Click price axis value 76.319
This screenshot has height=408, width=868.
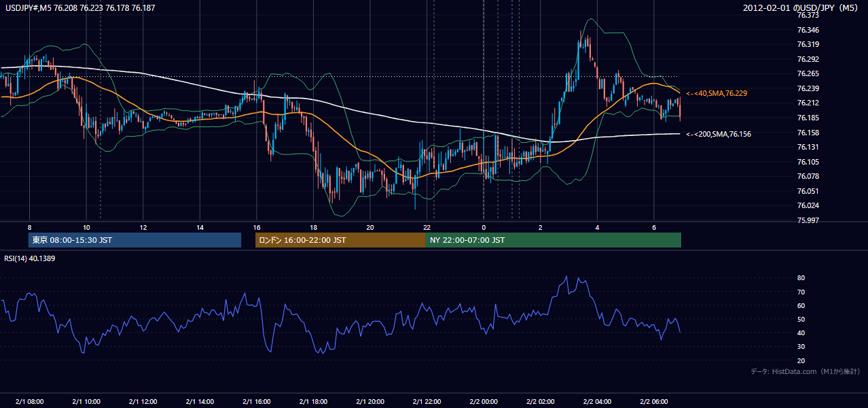pos(808,44)
